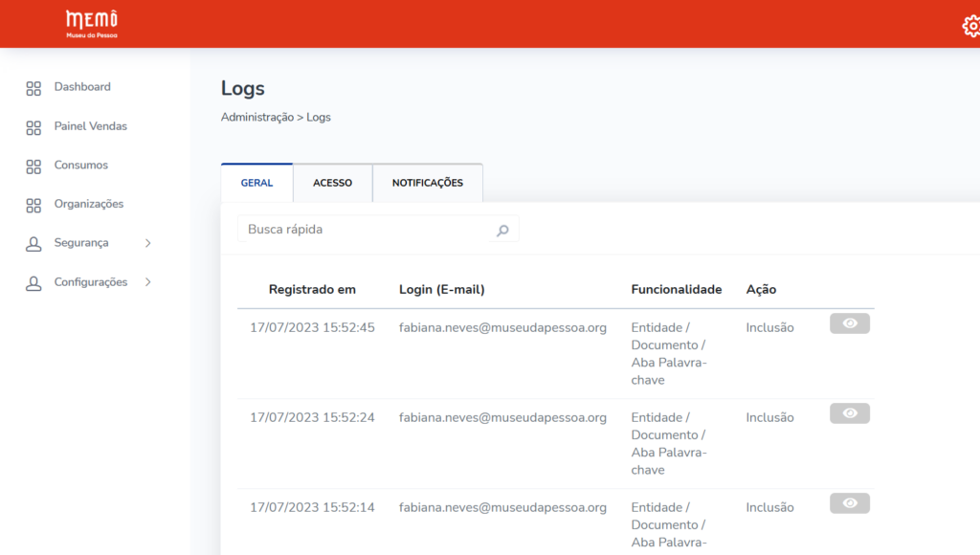Select the Geral tab

point(256,183)
